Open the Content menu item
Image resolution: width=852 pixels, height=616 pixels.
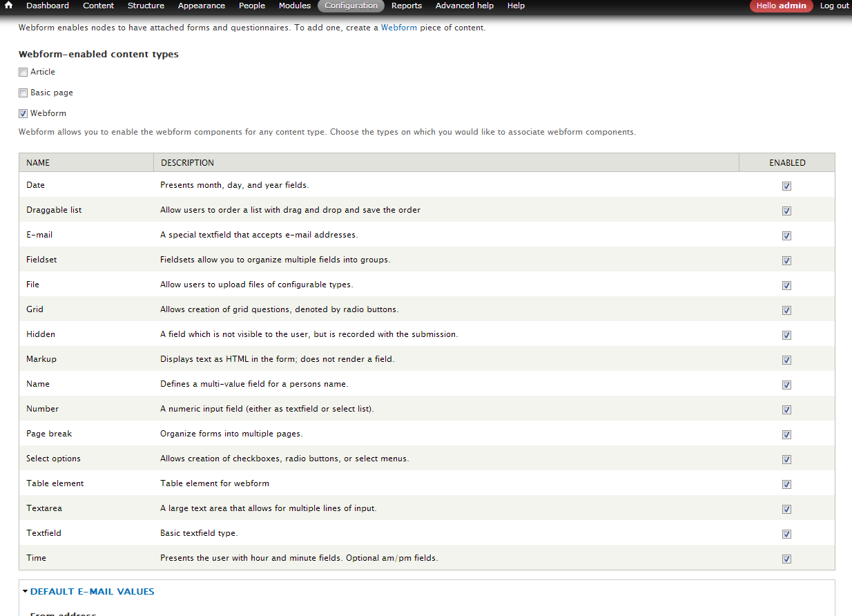(x=98, y=6)
